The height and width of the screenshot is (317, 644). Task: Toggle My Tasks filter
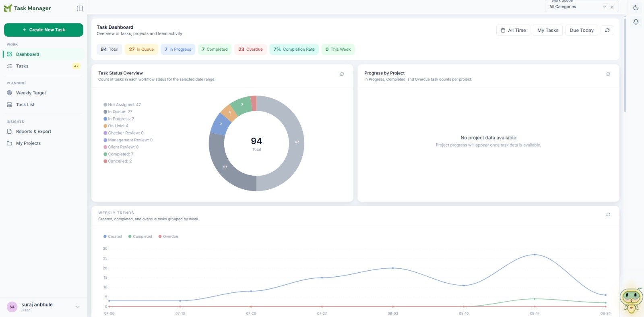pyautogui.click(x=548, y=30)
